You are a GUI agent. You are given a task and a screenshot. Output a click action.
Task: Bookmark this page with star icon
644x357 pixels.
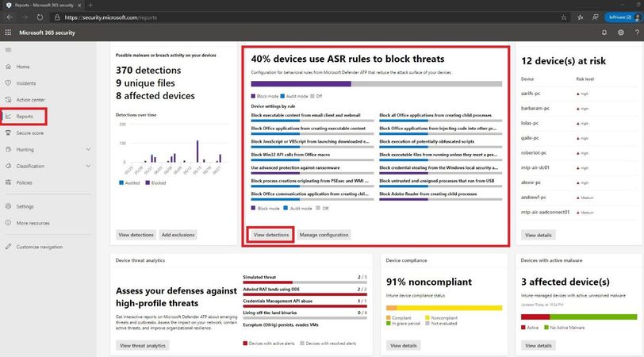click(x=563, y=17)
